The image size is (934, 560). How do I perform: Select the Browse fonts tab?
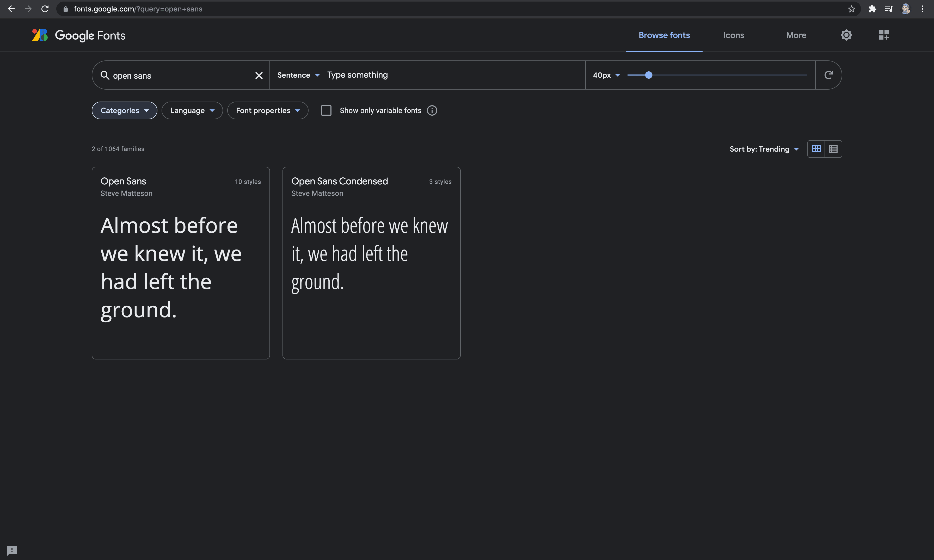pyautogui.click(x=664, y=35)
